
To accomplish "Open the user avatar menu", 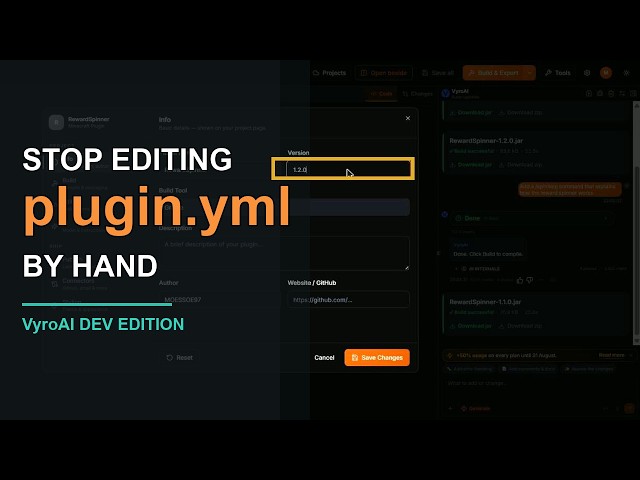I will point(606,73).
